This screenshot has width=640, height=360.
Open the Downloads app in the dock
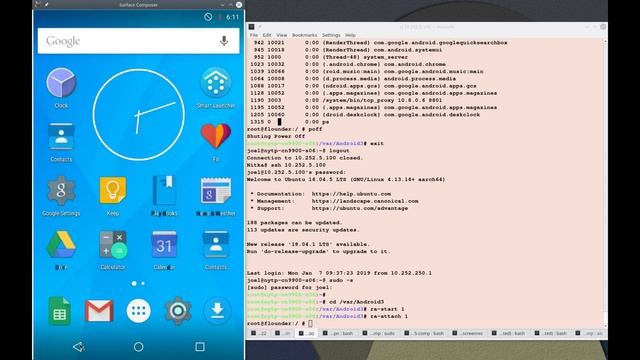pos(217,311)
